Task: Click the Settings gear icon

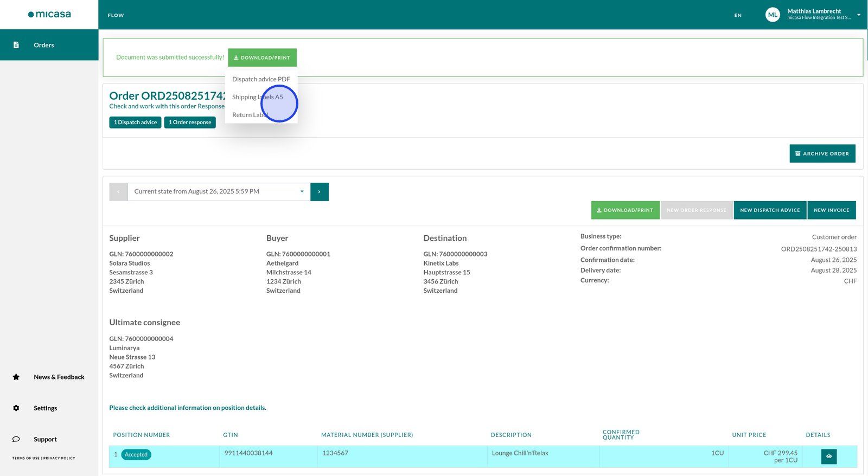Action: [16, 408]
